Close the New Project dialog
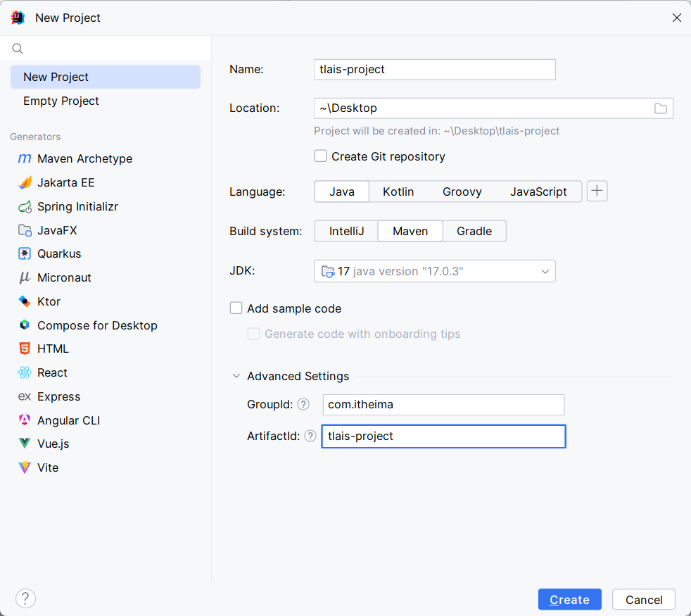The image size is (691, 616). 677,18
